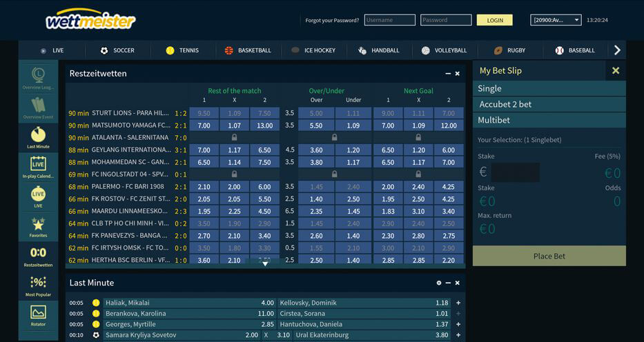Screen dimensions: 644x342
Task: Click the LOGIN button
Action: pyautogui.click(x=494, y=20)
